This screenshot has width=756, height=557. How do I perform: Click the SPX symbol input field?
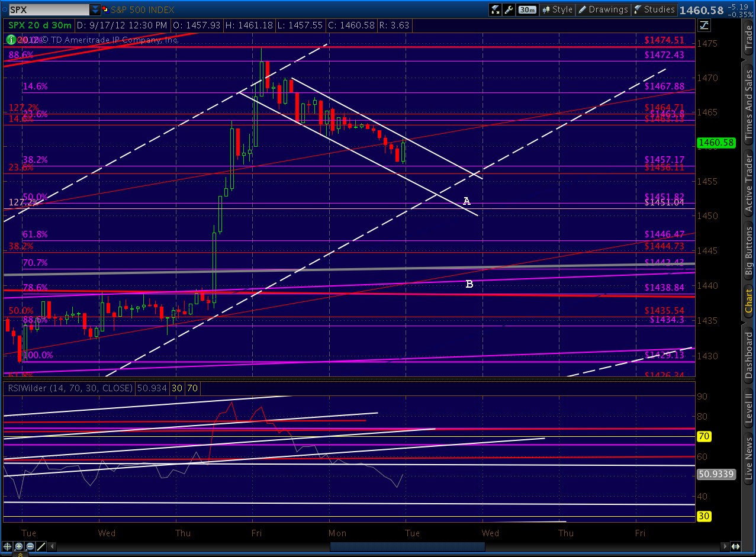[49, 9]
